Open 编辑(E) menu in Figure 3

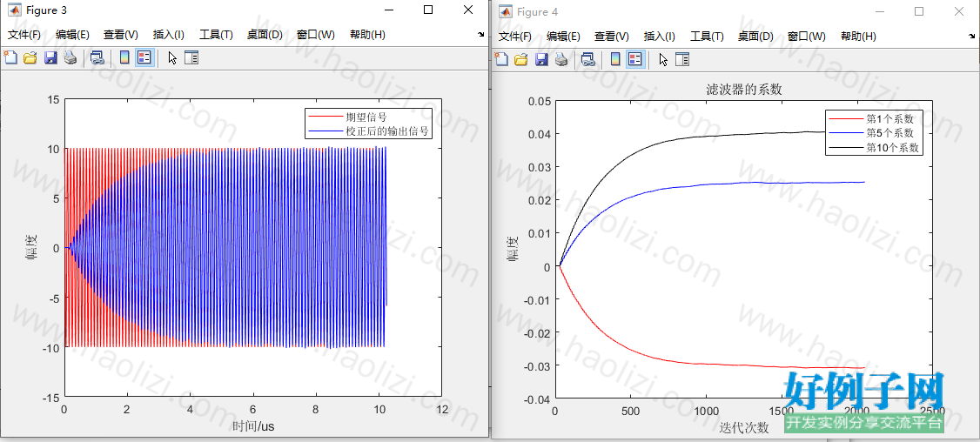pos(72,35)
